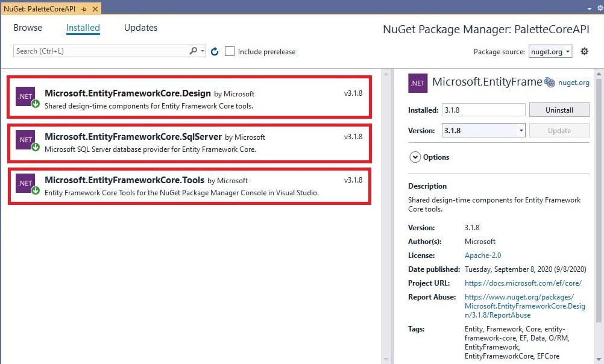Screen dimensions: 604x364
Task: Click the v3.1.8 label of Tools package
Action: [353, 180]
